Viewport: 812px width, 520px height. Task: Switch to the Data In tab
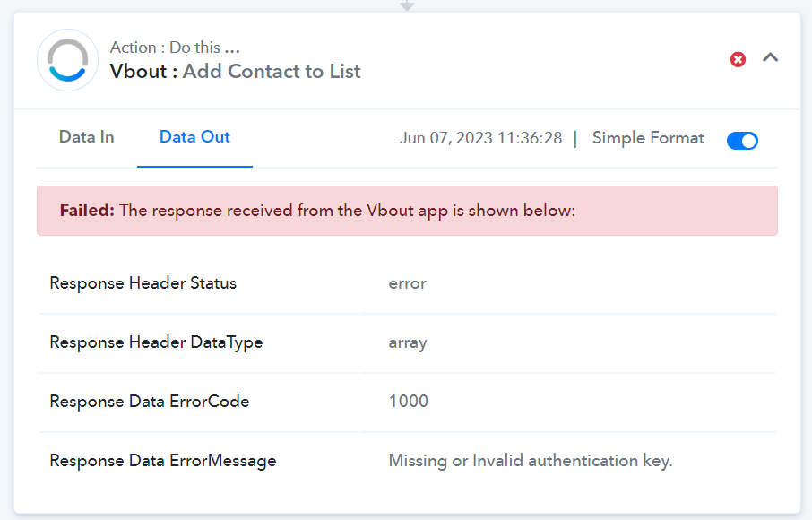[x=86, y=137]
